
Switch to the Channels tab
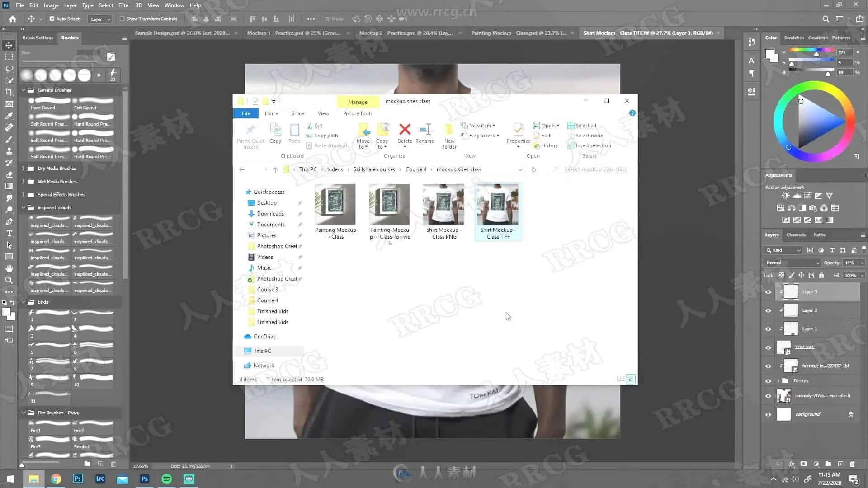796,235
